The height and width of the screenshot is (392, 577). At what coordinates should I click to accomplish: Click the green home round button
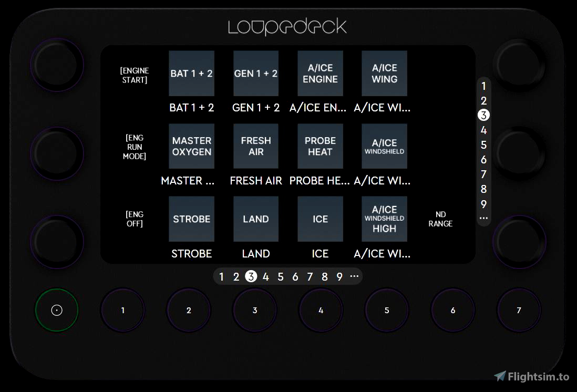(x=57, y=310)
